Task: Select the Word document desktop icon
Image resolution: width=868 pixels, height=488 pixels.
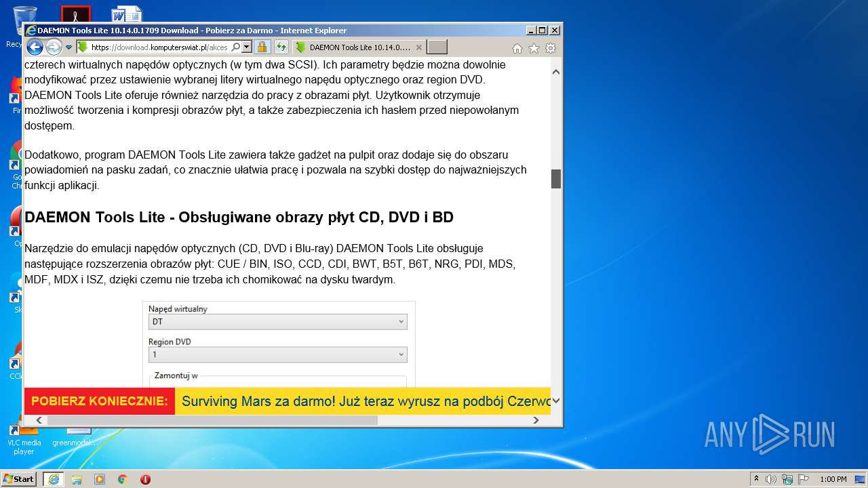Action: (126, 14)
